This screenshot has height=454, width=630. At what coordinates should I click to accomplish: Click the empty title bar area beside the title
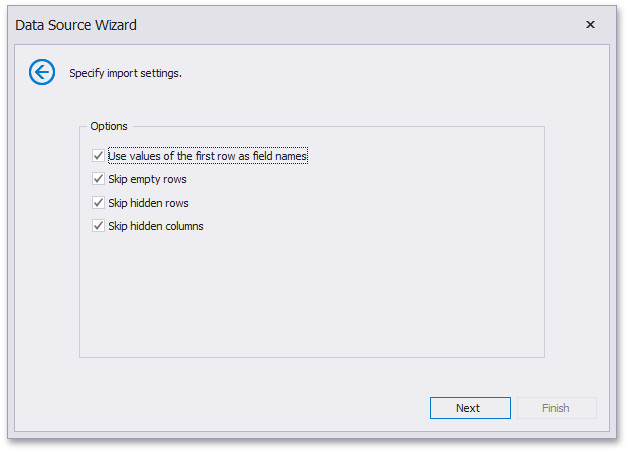[x=350, y=25]
